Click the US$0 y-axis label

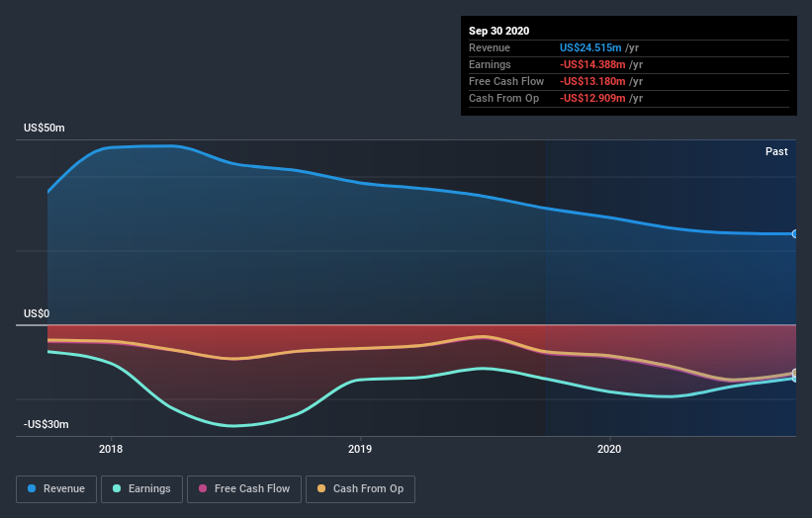coord(37,313)
